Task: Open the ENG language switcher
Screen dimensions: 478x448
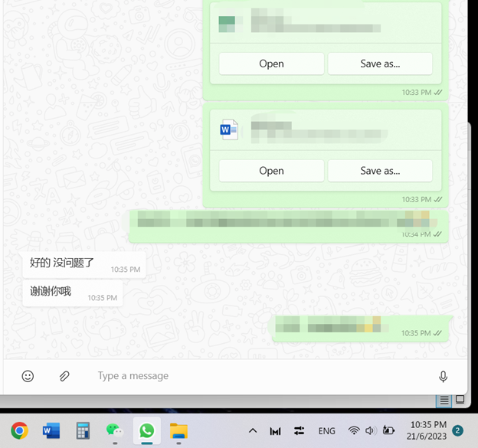Action: [x=326, y=431]
